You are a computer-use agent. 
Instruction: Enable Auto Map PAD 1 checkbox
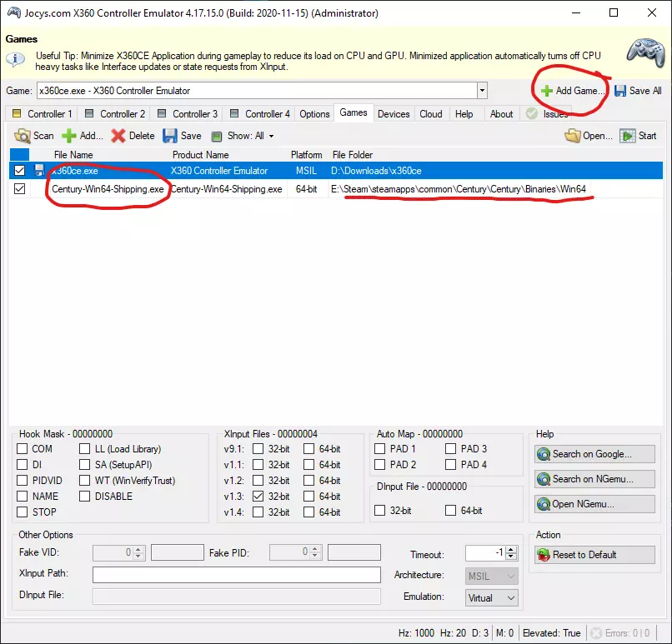tap(379, 449)
